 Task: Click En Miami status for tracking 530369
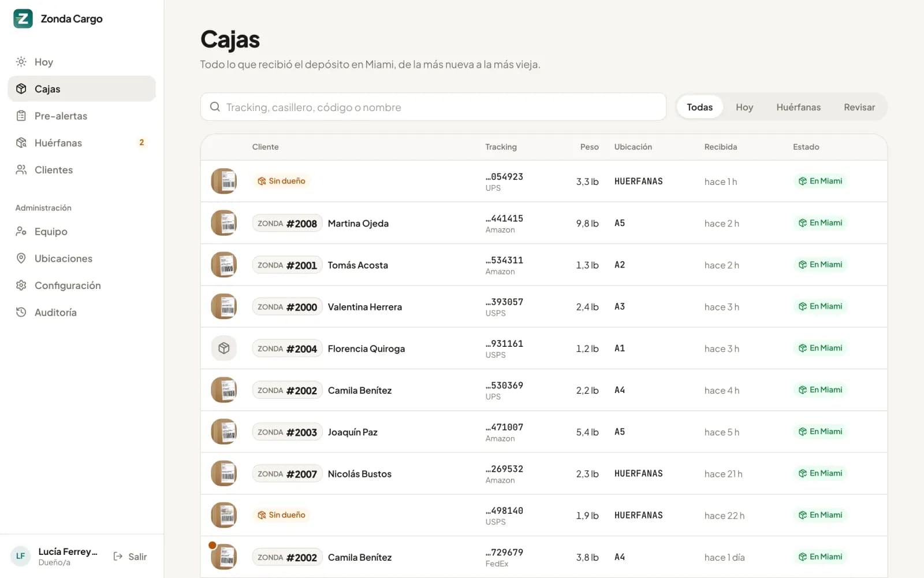click(820, 390)
